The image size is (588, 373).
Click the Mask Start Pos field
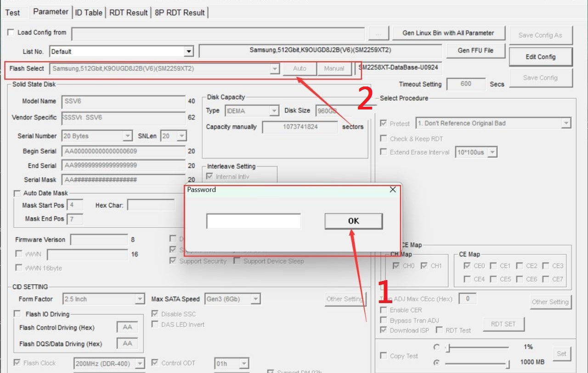[x=75, y=205]
